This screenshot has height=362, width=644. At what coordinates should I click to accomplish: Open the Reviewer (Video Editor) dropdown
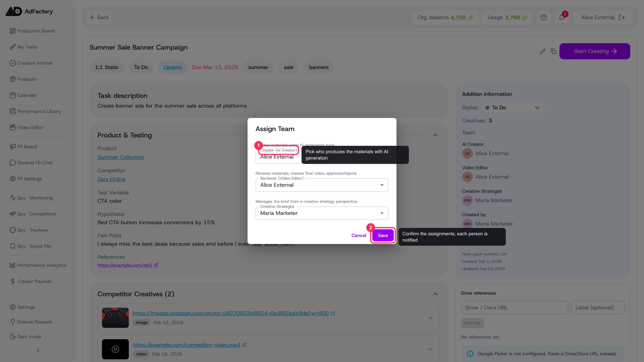click(x=322, y=185)
